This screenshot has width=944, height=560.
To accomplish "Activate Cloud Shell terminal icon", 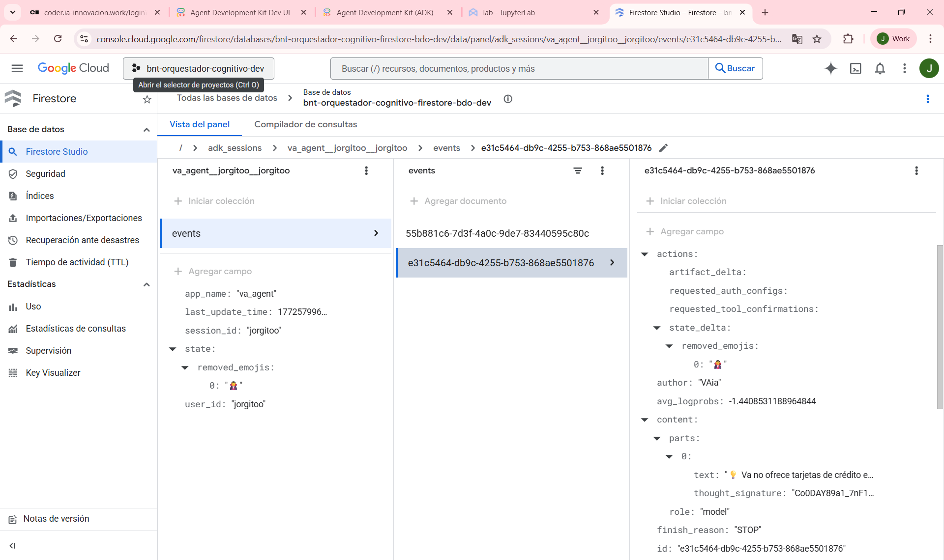I will coord(855,68).
